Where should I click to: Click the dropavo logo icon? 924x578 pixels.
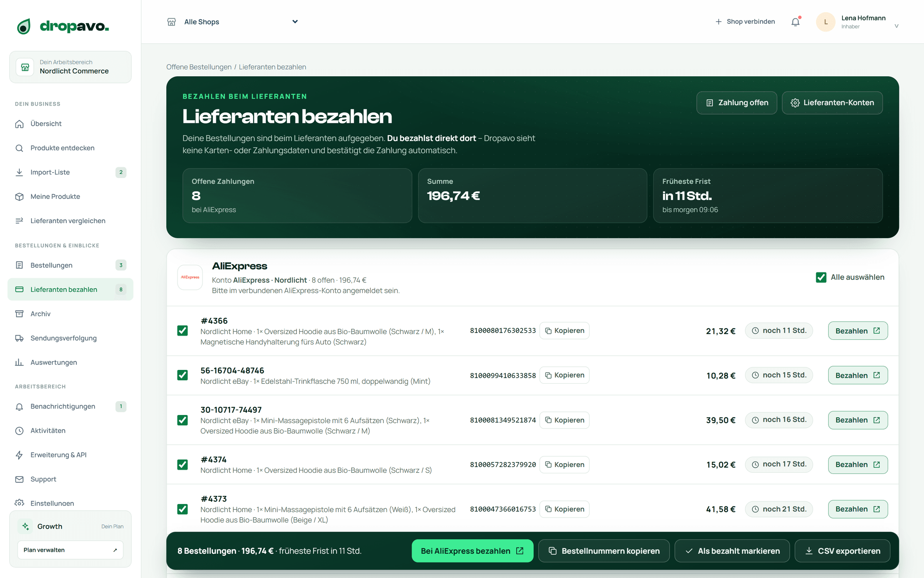pyautogui.click(x=24, y=27)
